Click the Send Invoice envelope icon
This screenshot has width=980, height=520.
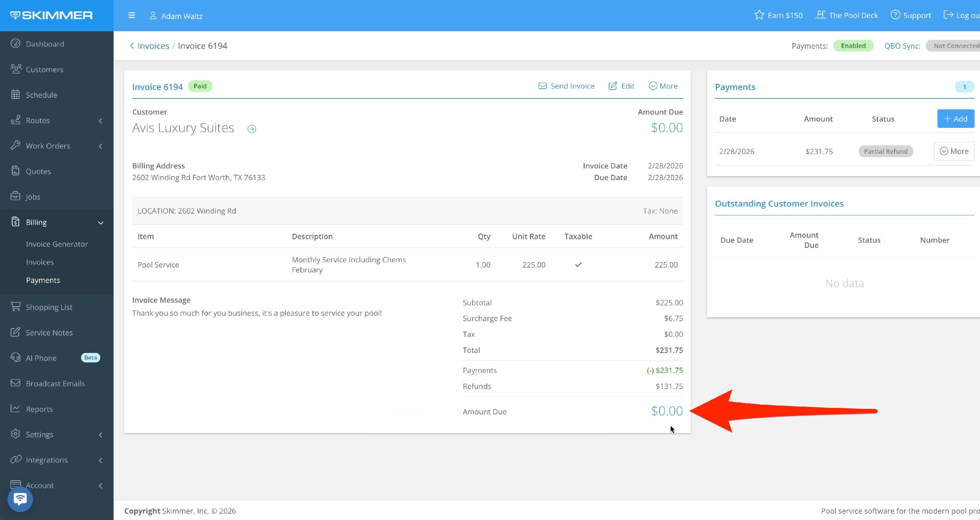tap(542, 86)
